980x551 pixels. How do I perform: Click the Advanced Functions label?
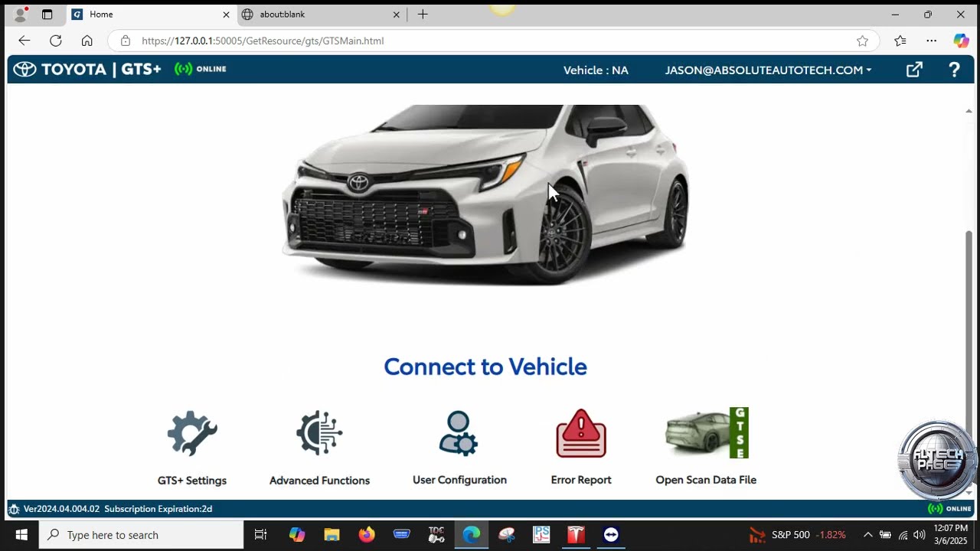(319, 481)
